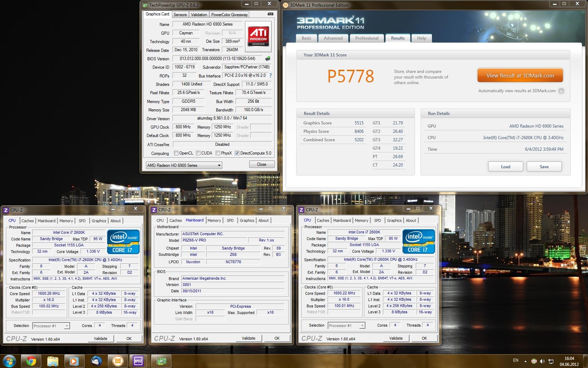Show hidden system tray icons
Viewport: 588px width, 368px height.
tap(525, 361)
